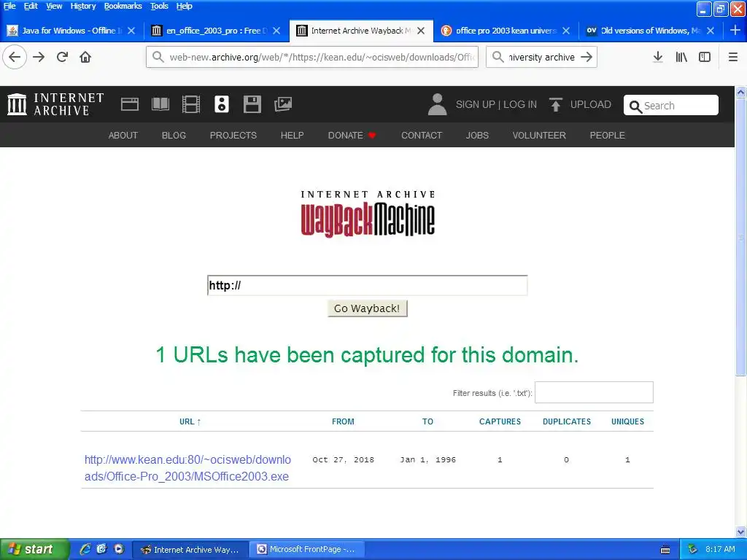
Task: Open the hamburger application menu
Action: [733, 57]
